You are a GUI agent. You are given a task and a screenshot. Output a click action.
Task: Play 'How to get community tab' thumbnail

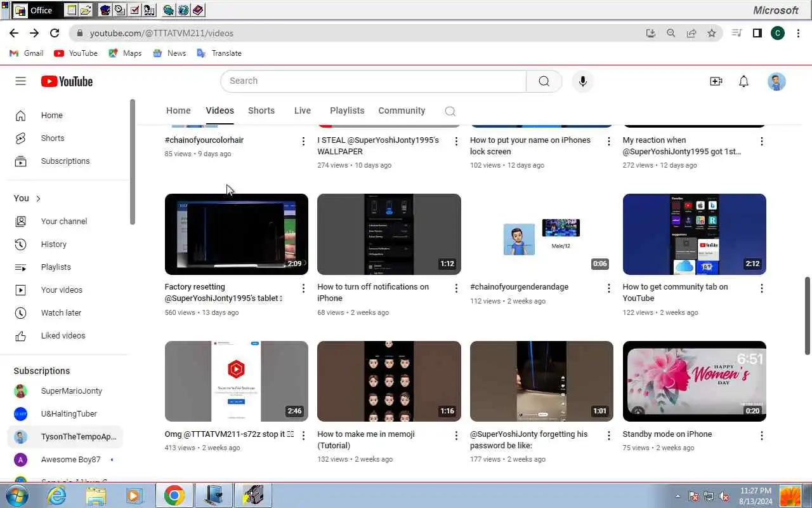695,234
